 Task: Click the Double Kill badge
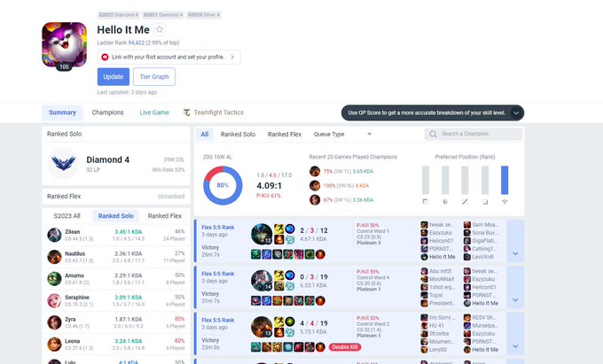tap(345, 347)
